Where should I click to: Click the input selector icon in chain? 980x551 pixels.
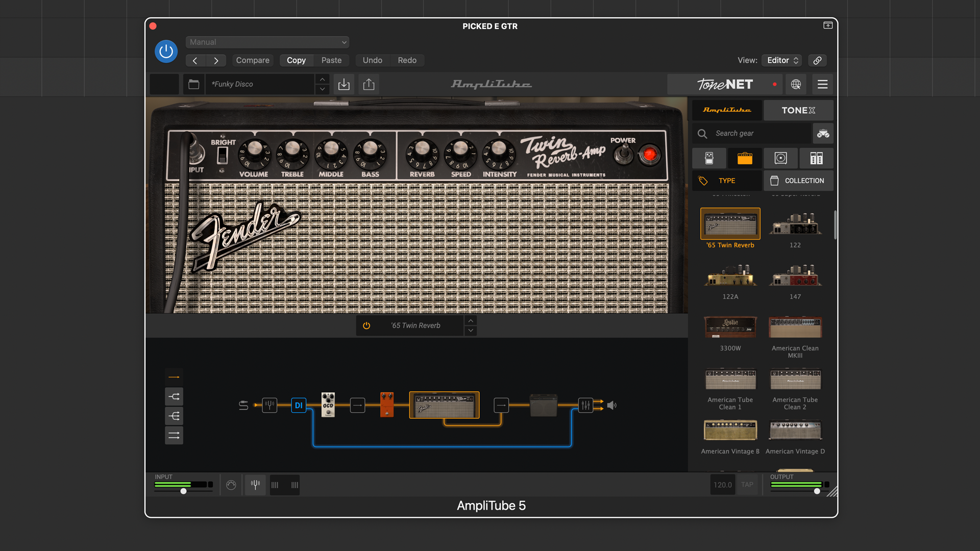tap(243, 405)
